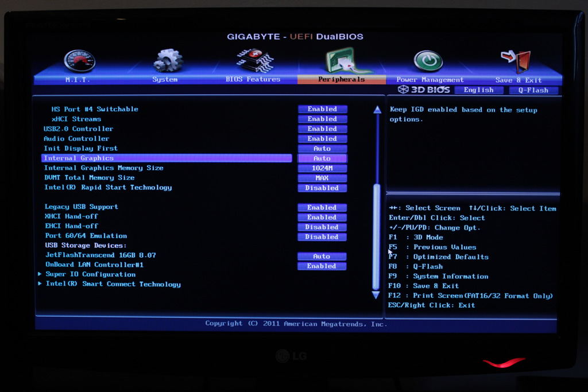Select the HS Port #4 Switchable row
Image resolution: width=588 pixels, height=392 pixels.
click(x=95, y=109)
